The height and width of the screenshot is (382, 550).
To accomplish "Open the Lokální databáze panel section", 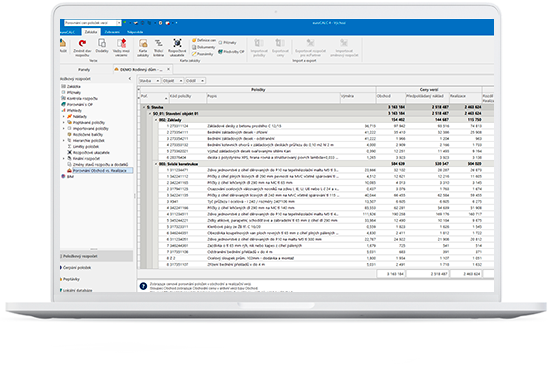I will [x=78, y=290].
